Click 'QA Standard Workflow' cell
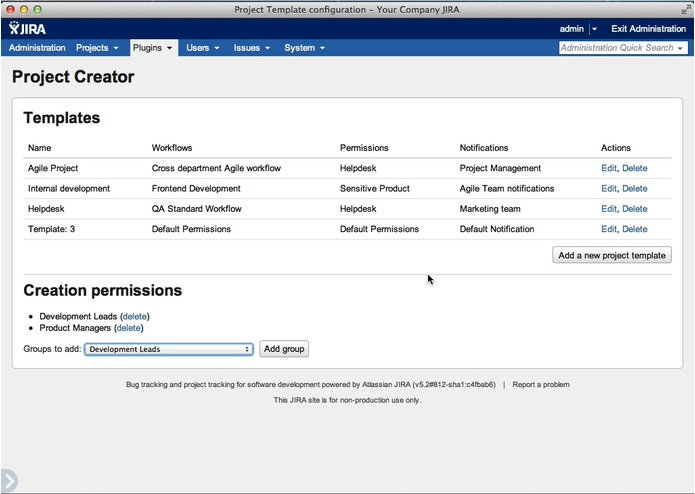The image size is (695, 494). point(196,209)
